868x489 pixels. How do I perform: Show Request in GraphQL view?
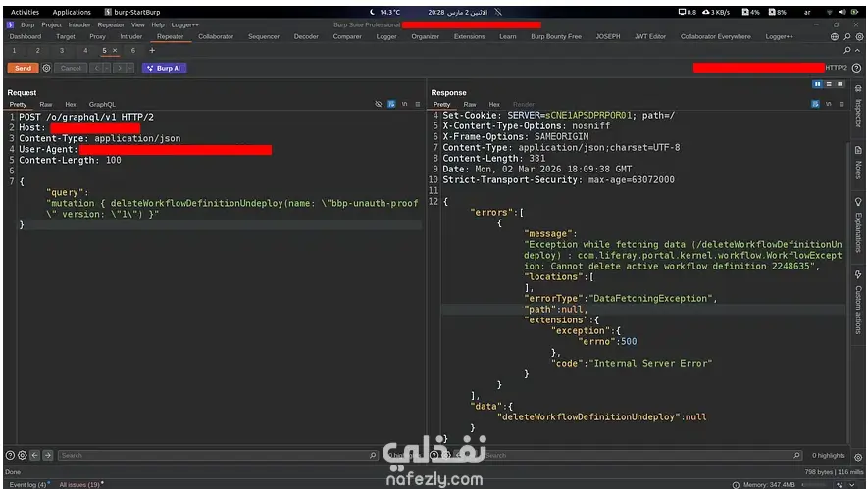[x=102, y=104]
